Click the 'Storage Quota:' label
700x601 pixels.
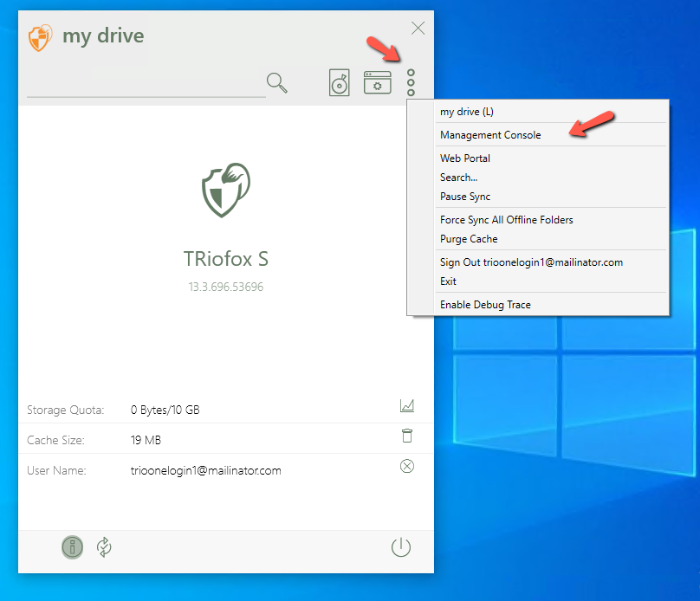(65, 410)
